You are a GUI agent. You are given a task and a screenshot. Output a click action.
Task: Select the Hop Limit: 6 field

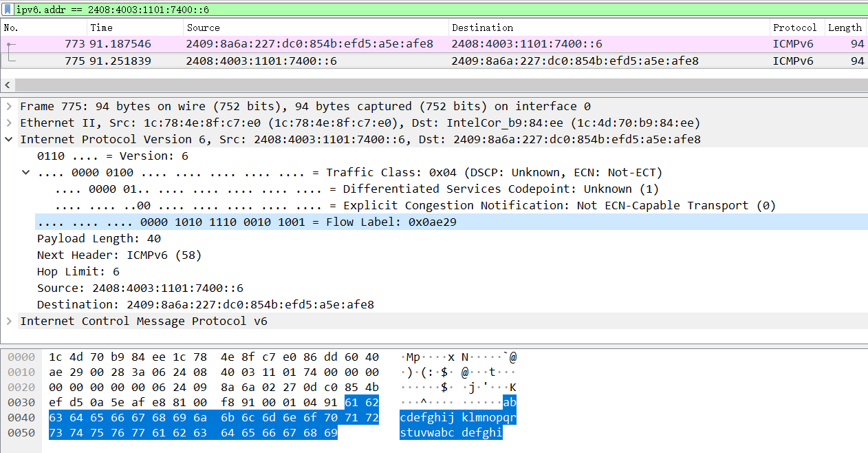click(x=78, y=272)
